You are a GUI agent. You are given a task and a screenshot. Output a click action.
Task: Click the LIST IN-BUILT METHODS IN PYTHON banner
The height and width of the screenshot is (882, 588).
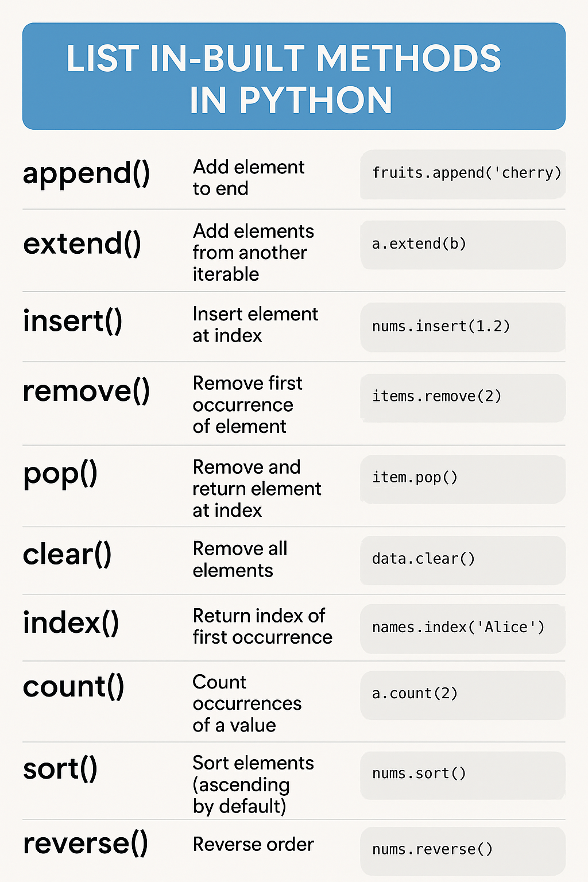pos(294,76)
